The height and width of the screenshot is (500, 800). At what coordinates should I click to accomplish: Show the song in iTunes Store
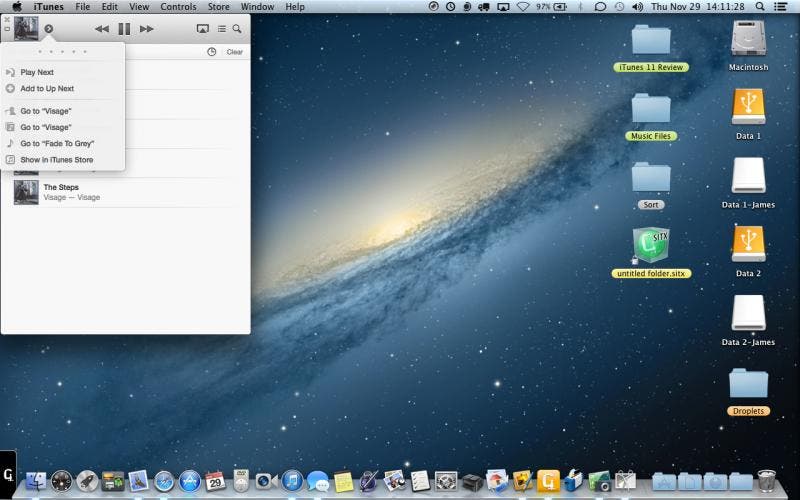56,160
